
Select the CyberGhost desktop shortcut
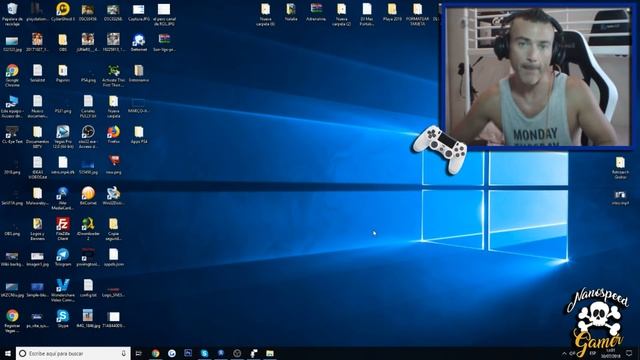click(62, 11)
